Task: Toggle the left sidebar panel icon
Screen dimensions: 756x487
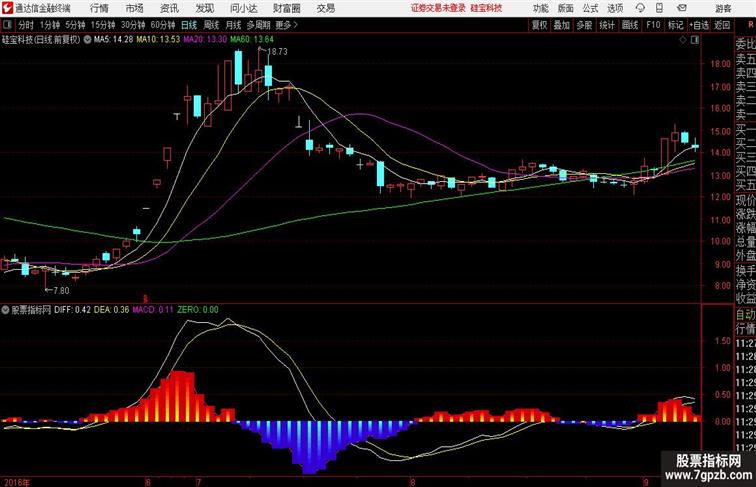Action: click(x=7, y=25)
